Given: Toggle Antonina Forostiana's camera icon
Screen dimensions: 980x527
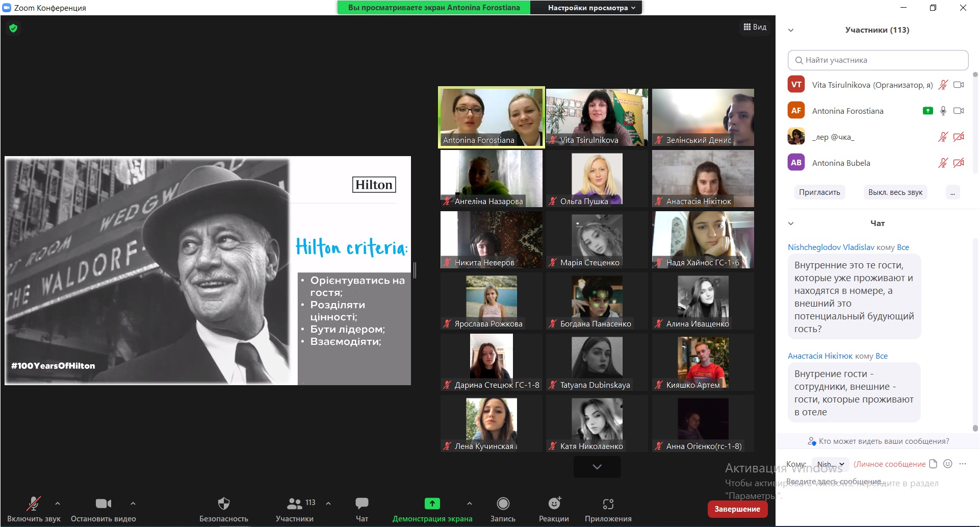Looking at the screenshot, I should point(959,111).
